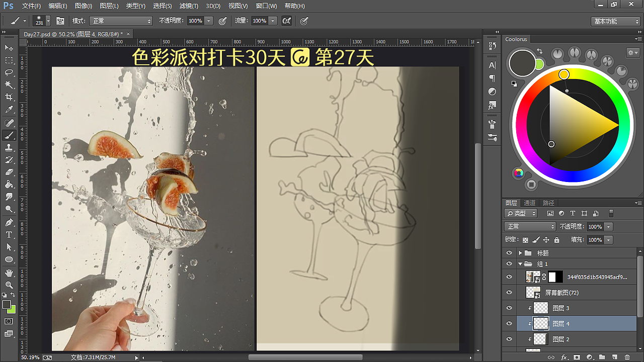The height and width of the screenshot is (362, 644).
Task: Select the Eyedropper tool
Action: click(9, 110)
